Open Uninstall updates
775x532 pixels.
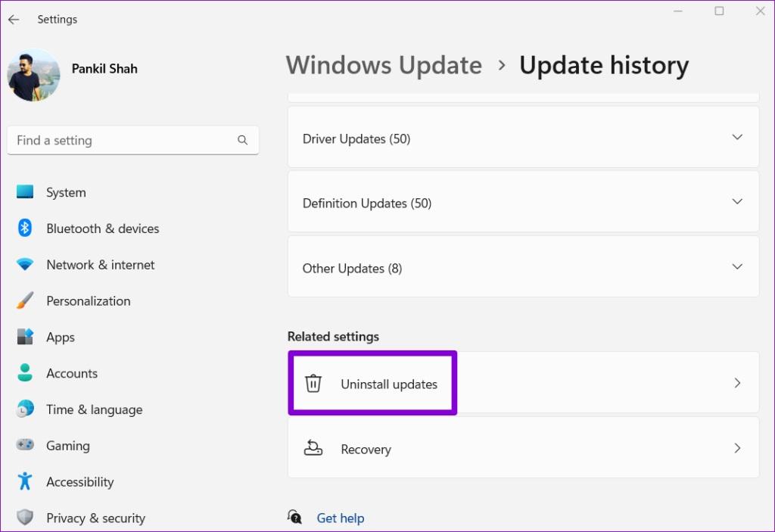coord(524,383)
